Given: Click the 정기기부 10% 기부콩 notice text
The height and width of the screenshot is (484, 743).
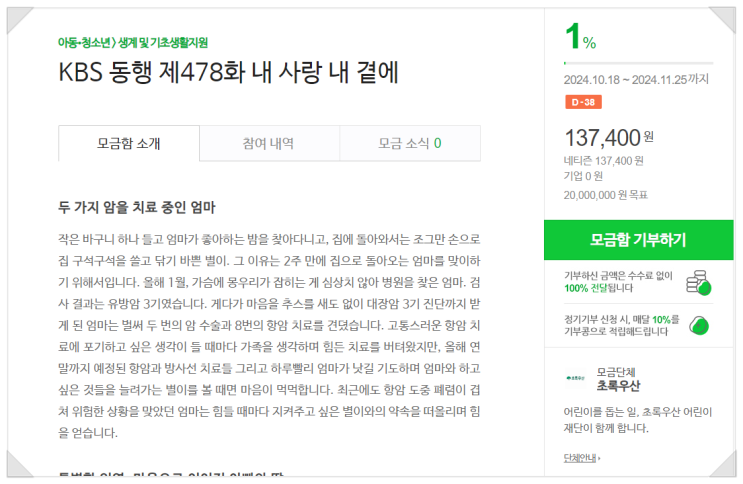Looking at the screenshot, I should (617, 324).
